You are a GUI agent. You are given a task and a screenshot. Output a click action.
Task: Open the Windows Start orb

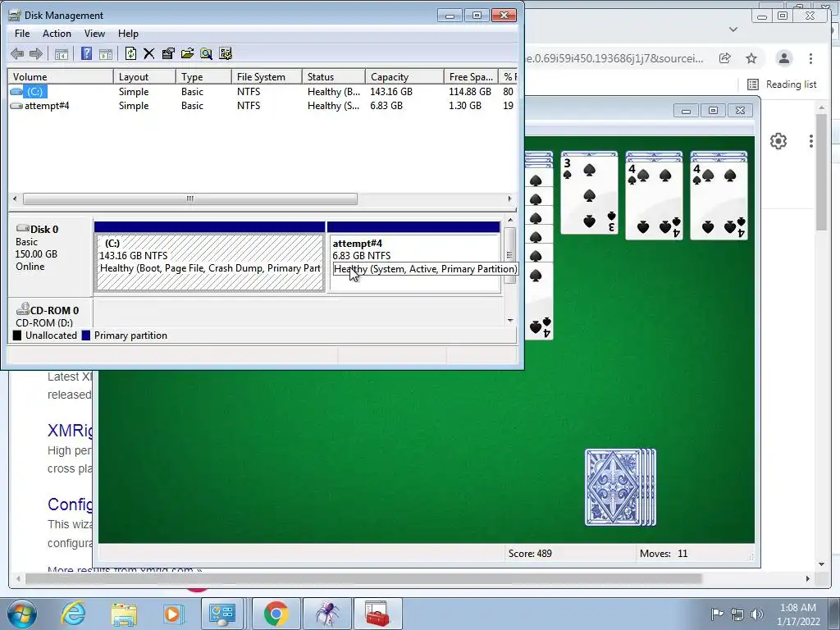(x=22, y=614)
